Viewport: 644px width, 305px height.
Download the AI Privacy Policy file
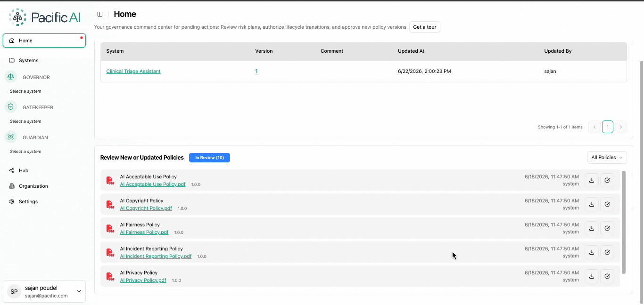pos(592,276)
